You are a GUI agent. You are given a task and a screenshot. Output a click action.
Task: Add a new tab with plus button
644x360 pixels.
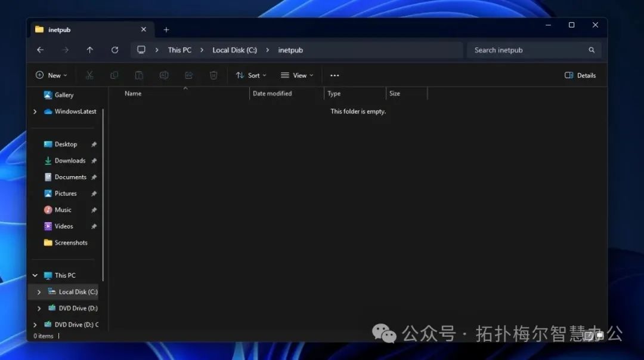[x=166, y=30]
